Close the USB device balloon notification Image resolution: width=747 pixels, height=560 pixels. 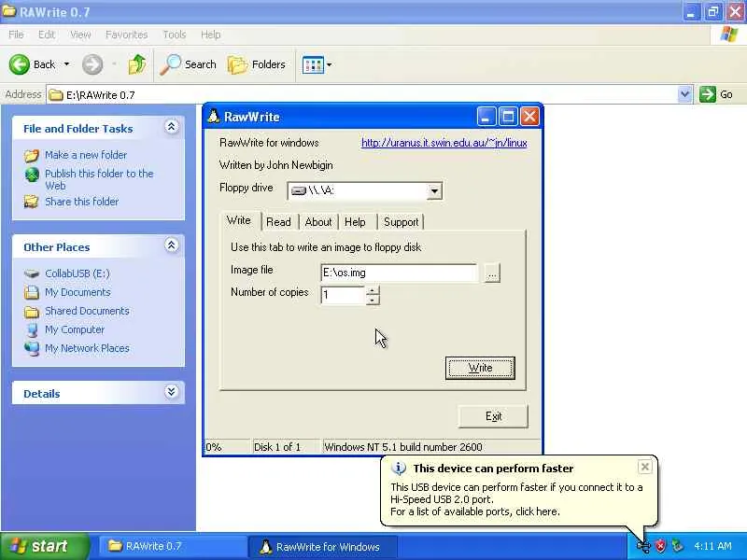[644, 468]
